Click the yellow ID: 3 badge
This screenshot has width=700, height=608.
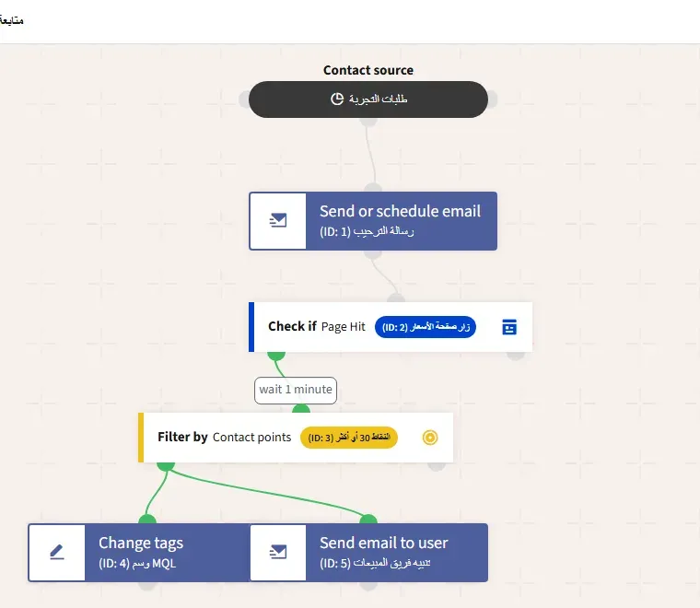point(349,438)
